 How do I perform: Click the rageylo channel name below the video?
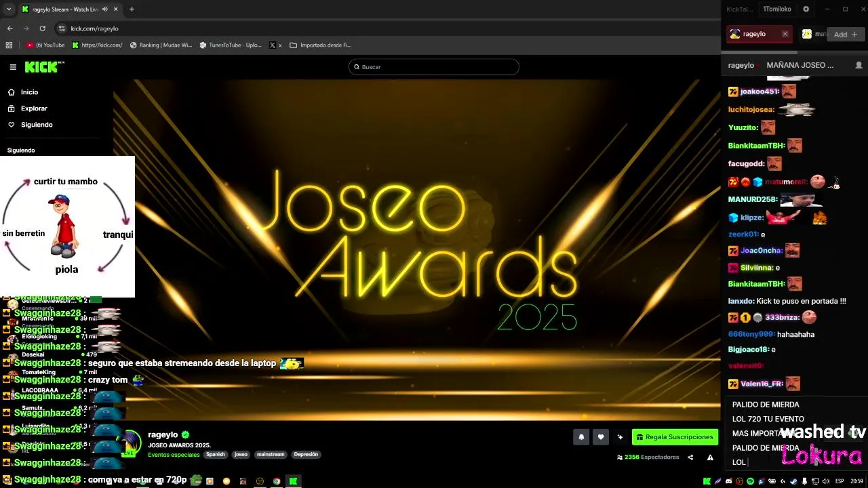click(163, 434)
